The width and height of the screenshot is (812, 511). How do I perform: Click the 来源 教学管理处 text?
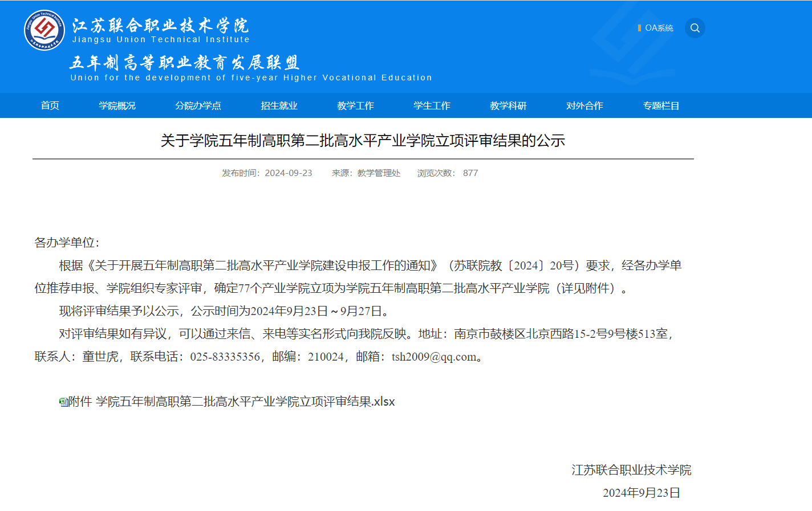pyautogui.click(x=366, y=173)
